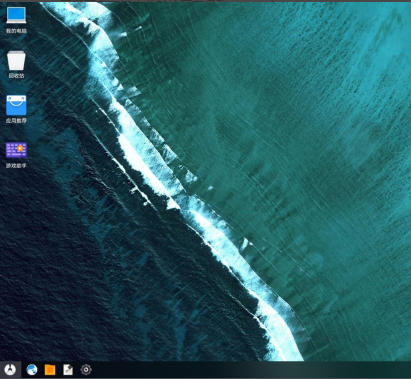Viewport: 411px width, 379px height.
Task: Open the orange file manager in taskbar
Action: [50, 369]
